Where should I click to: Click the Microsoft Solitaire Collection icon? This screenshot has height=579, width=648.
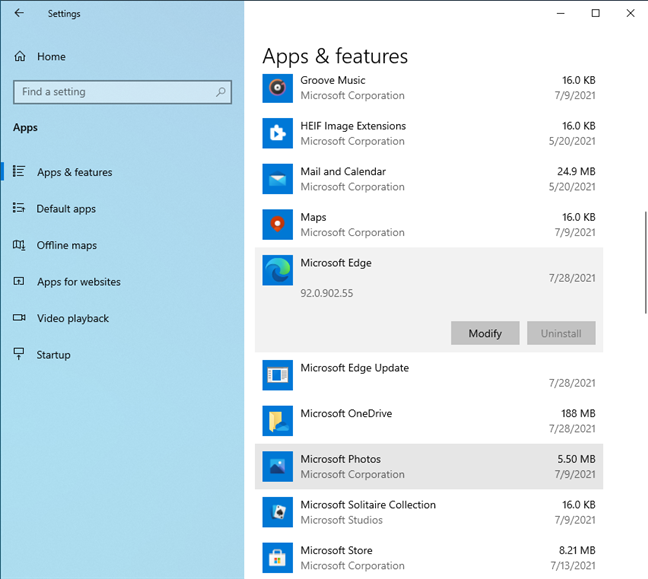277,512
